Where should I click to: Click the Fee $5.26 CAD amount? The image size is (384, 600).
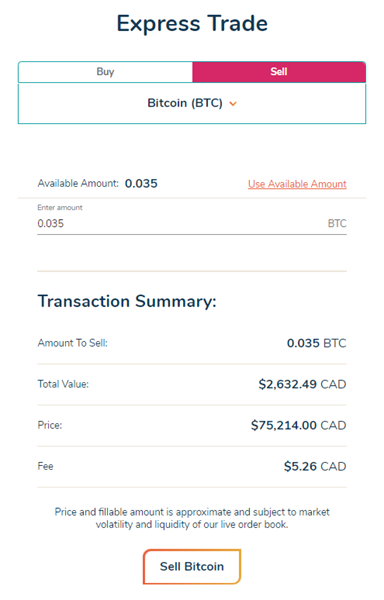(x=315, y=466)
